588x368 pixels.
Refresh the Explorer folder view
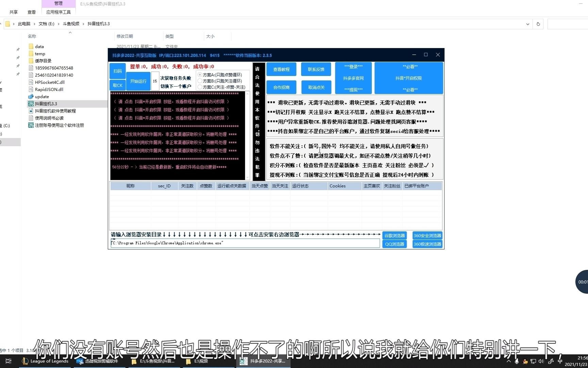(x=538, y=24)
